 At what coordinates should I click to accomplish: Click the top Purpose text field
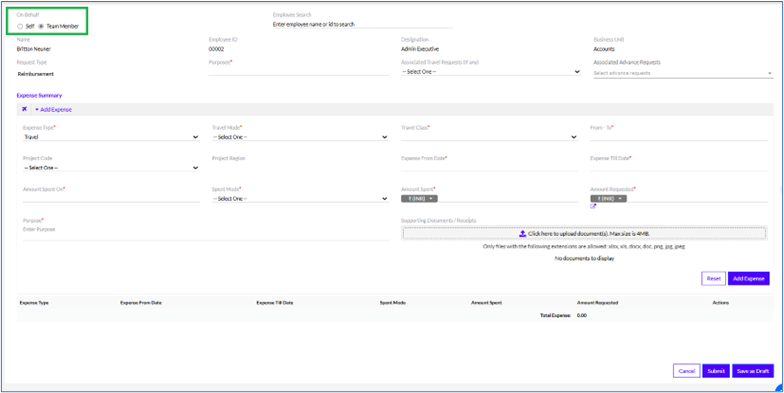[298, 72]
